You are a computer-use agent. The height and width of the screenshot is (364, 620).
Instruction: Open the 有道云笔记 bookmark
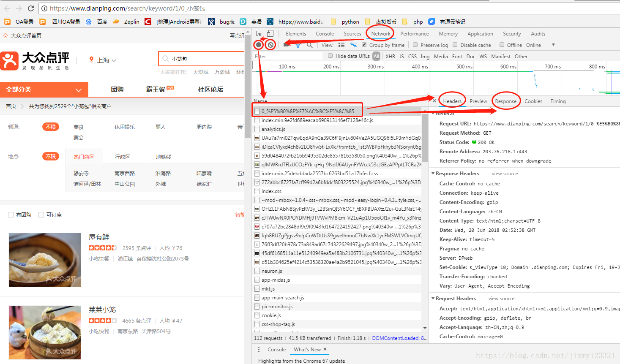pos(447,22)
